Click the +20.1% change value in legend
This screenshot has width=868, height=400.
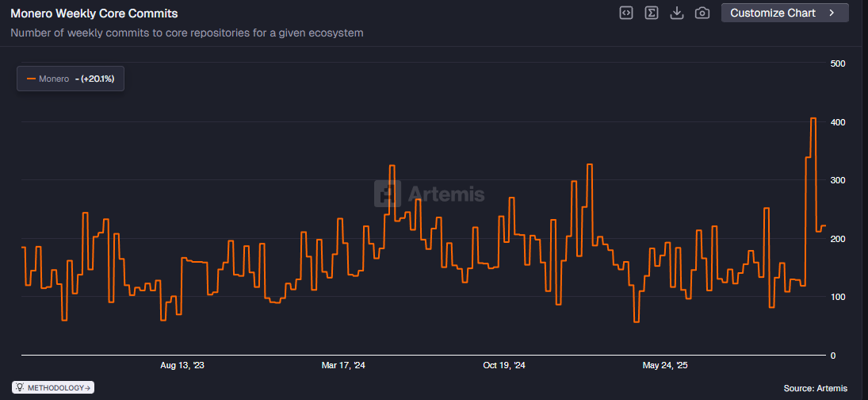pyautogui.click(x=97, y=79)
